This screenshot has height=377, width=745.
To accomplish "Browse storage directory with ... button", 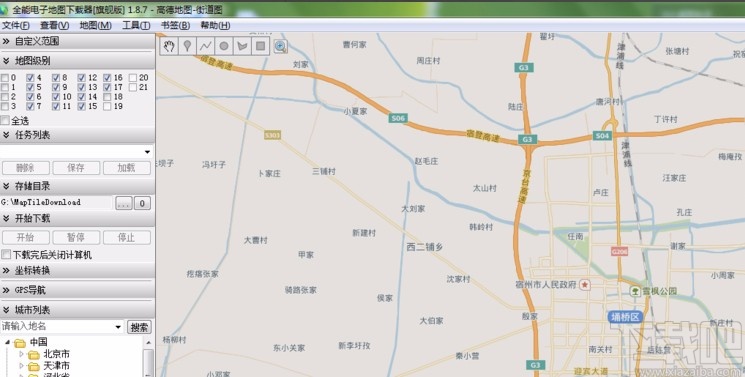I will point(124,203).
